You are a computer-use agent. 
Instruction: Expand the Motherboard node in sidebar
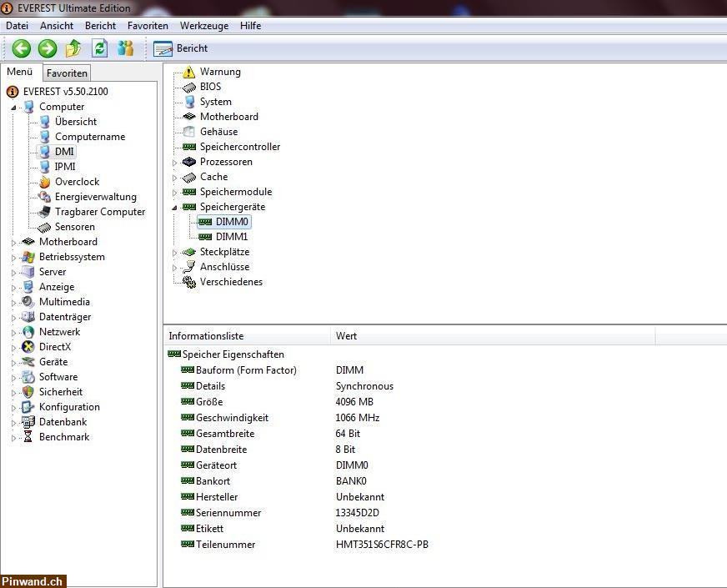[13, 242]
